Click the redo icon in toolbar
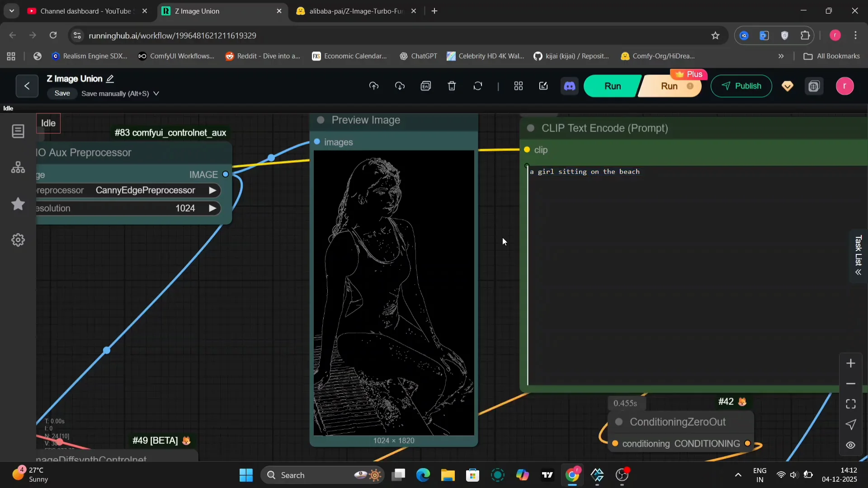This screenshot has height=488, width=868. [x=400, y=86]
